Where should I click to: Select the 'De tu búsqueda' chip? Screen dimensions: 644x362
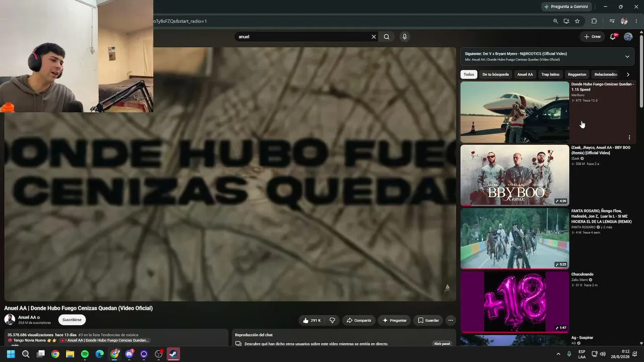[496, 74]
